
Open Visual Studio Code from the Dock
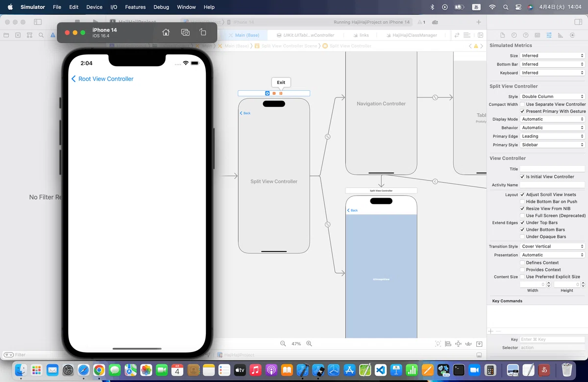pos(381,370)
